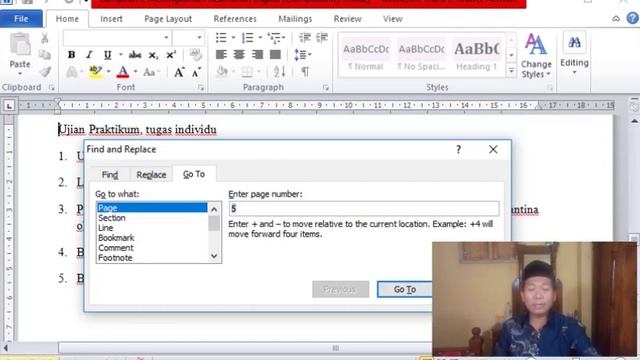The height and width of the screenshot is (360, 640).
Task: Select Bookmark in Go to what list
Action: (x=152, y=238)
